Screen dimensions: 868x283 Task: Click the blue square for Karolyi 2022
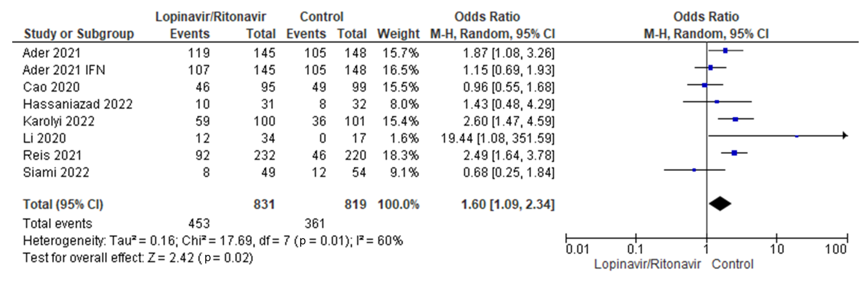[735, 119]
